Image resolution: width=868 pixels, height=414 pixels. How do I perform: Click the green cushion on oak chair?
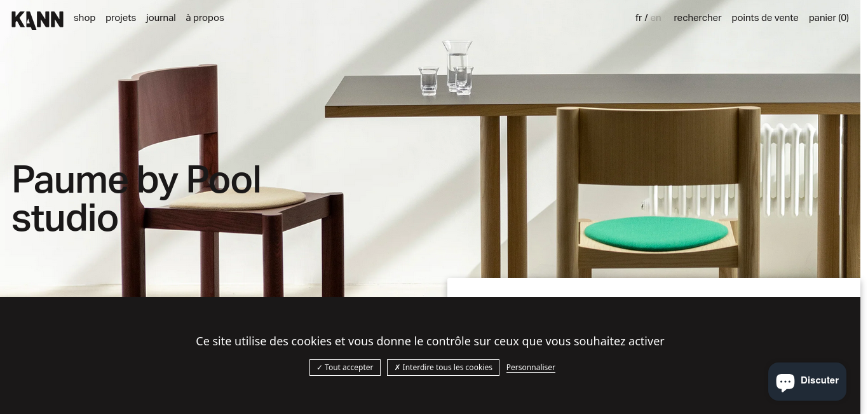pyautogui.click(x=655, y=233)
